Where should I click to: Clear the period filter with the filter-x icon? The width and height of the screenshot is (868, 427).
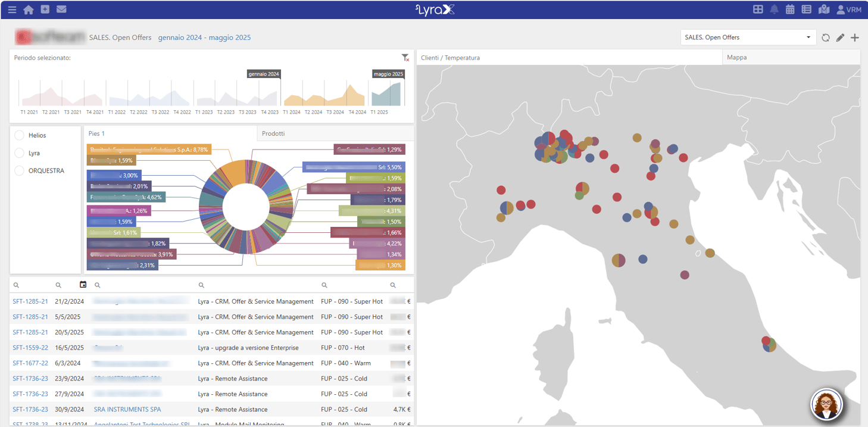coord(405,57)
